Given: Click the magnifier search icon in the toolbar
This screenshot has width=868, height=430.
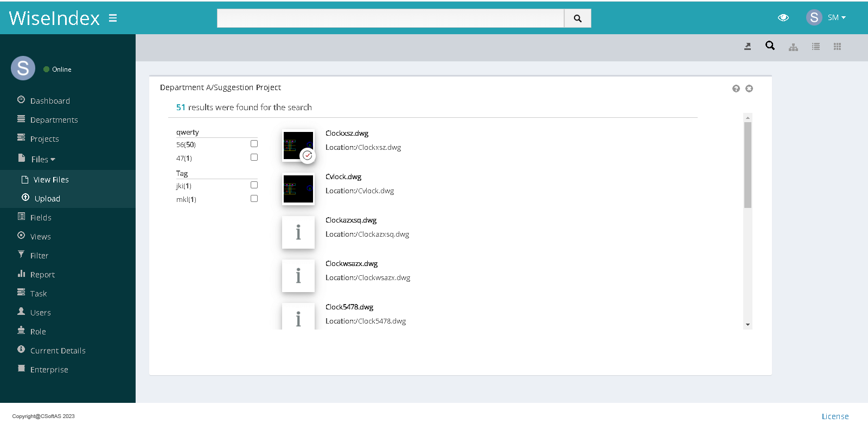Looking at the screenshot, I should 770,46.
